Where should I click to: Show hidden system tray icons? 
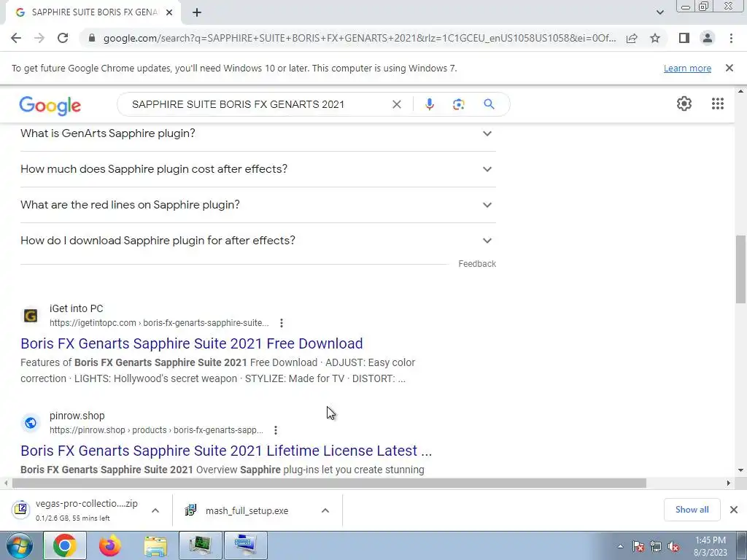(x=620, y=546)
